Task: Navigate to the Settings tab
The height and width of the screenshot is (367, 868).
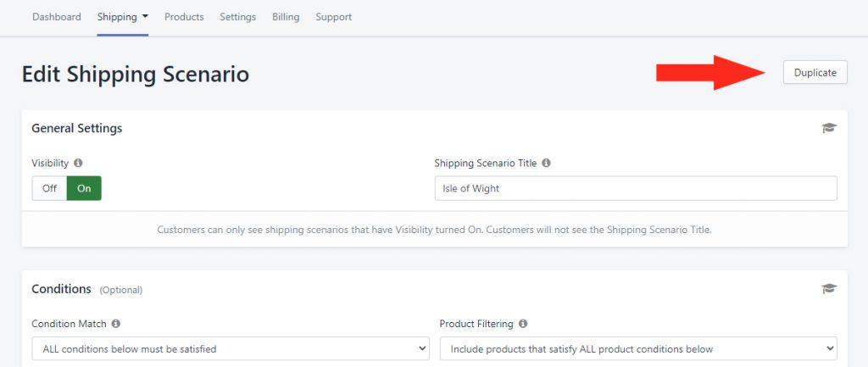Action: [237, 17]
